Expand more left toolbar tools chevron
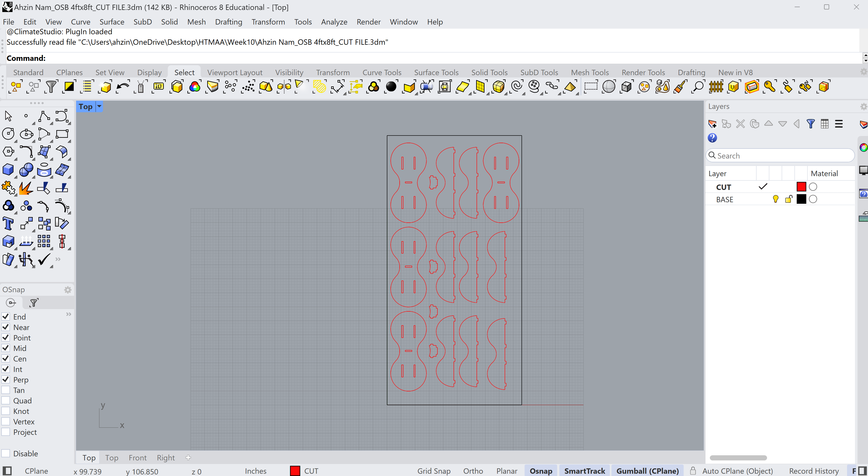 coord(58,259)
